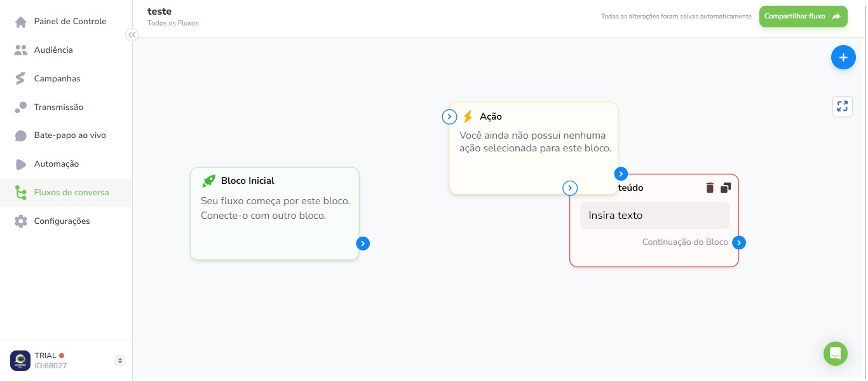Click the rocket icon on Bloco Inicial
This screenshot has width=868, height=381.
point(208,181)
